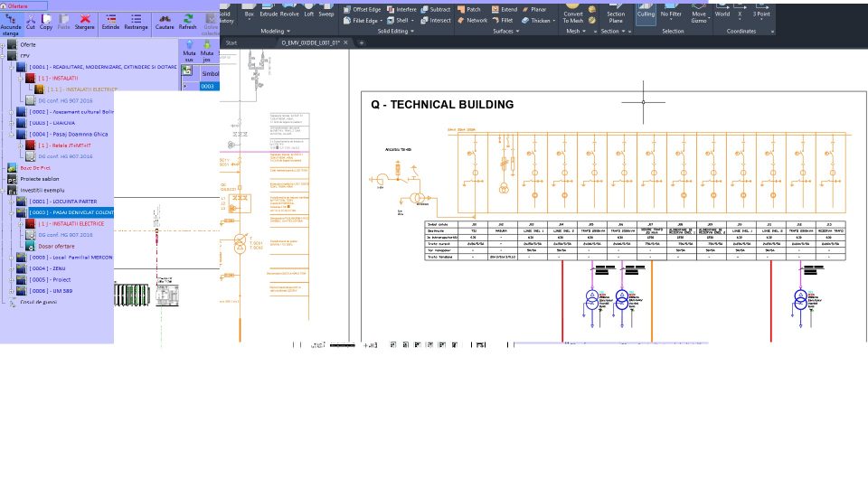Image resolution: width=868 pixels, height=488 pixels.
Task: Select the Box modeling tool
Action: [250, 11]
